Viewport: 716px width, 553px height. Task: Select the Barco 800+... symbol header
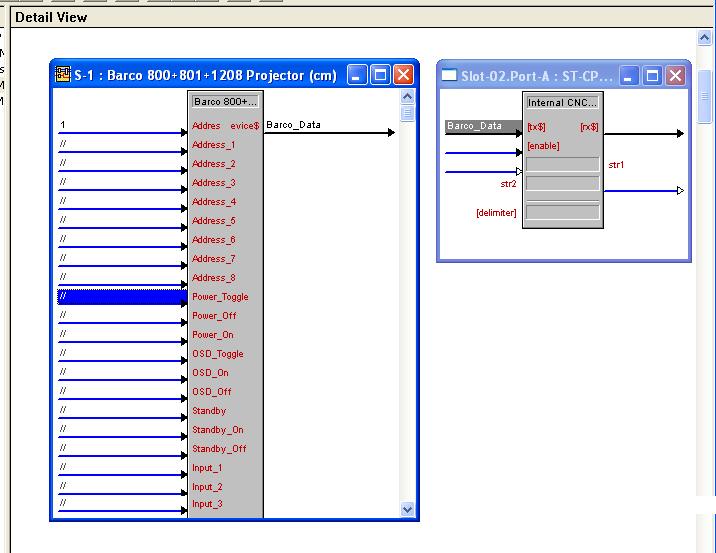pyautogui.click(x=226, y=101)
